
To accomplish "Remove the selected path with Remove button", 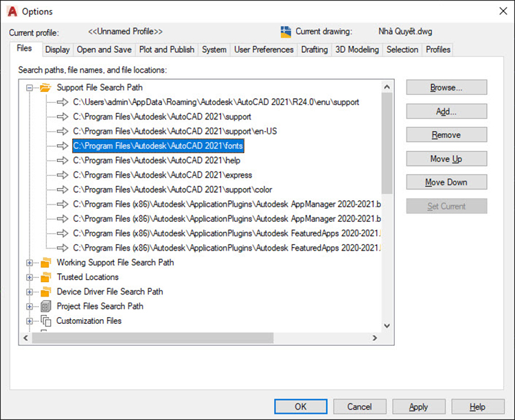I will click(x=446, y=135).
